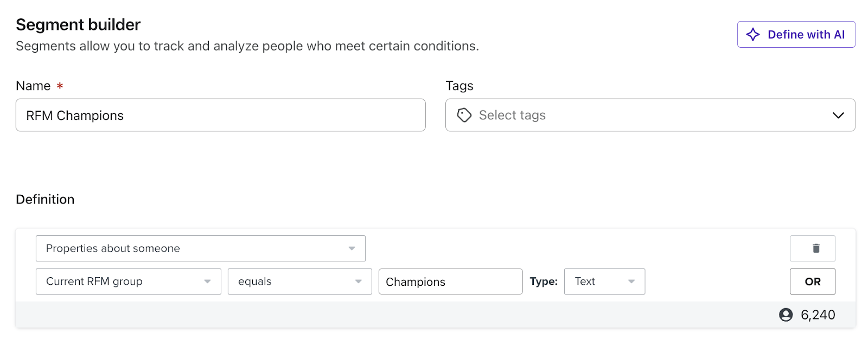Open the Current RFM group property dropdown
This screenshot has width=868, height=339.
127,282
